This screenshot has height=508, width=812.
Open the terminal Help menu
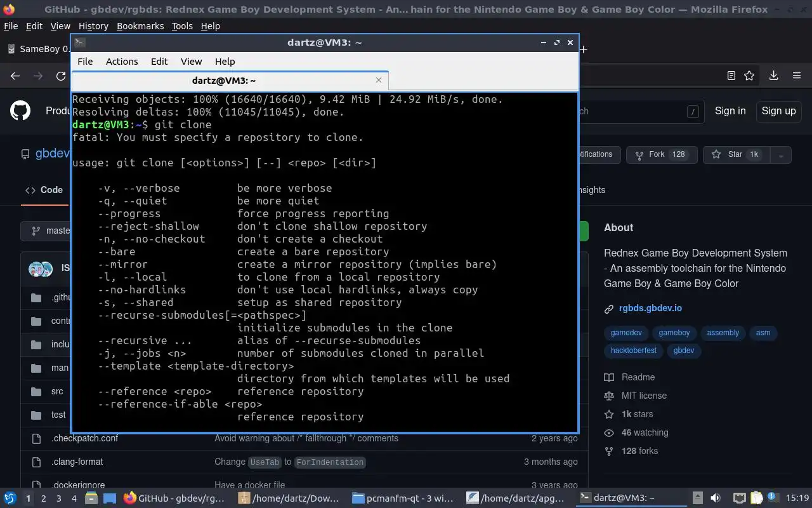225,62
